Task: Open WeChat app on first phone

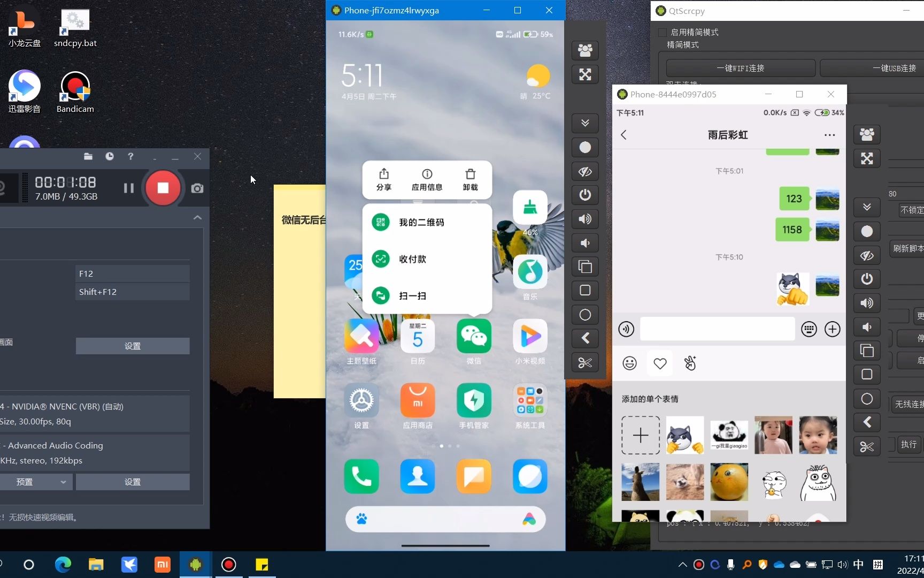Action: (474, 336)
